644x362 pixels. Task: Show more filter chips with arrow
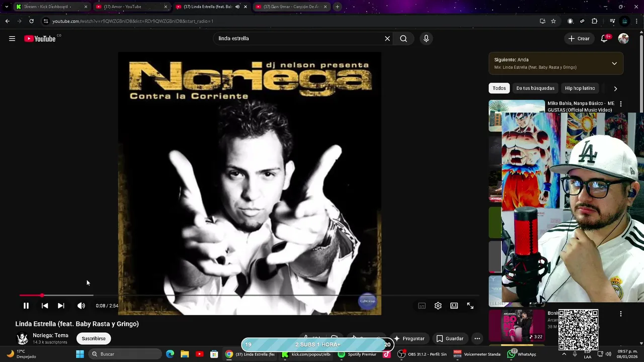[615, 88]
